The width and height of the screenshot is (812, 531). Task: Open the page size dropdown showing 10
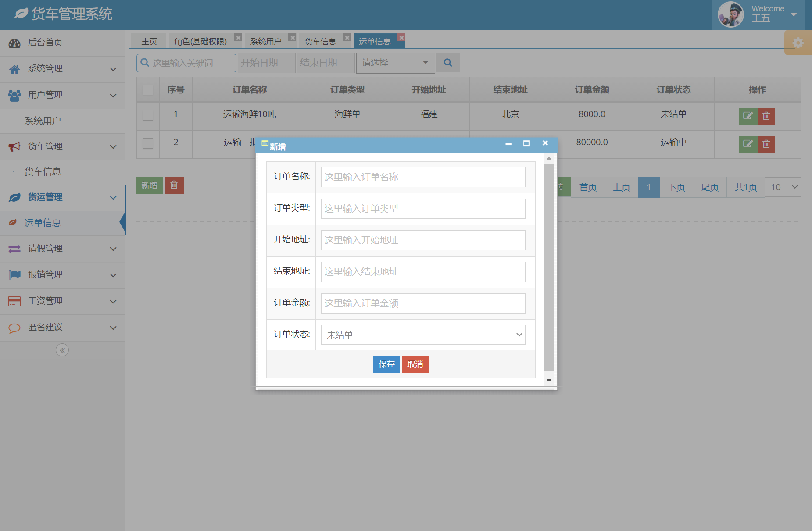tap(783, 187)
